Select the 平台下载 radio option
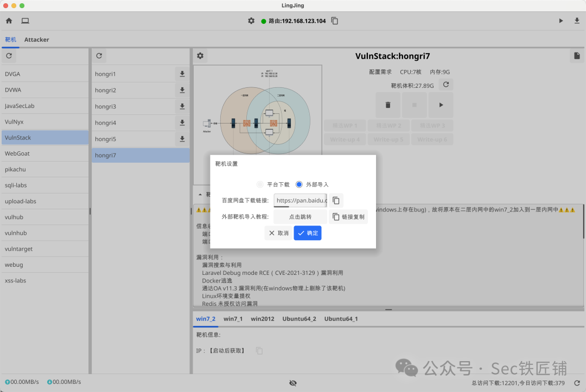The height and width of the screenshot is (392, 586). pyautogui.click(x=259, y=184)
